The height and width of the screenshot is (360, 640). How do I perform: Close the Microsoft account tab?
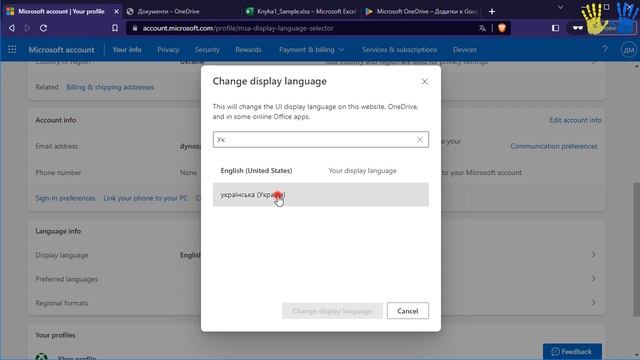(116, 11)
